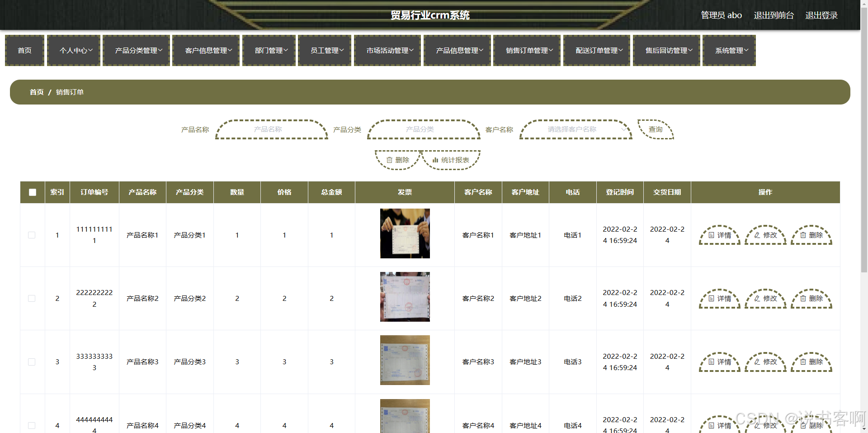Expand the 部门管理 menu
The height and width of the screenshot is (433, 868).
(x=269, y=51)
